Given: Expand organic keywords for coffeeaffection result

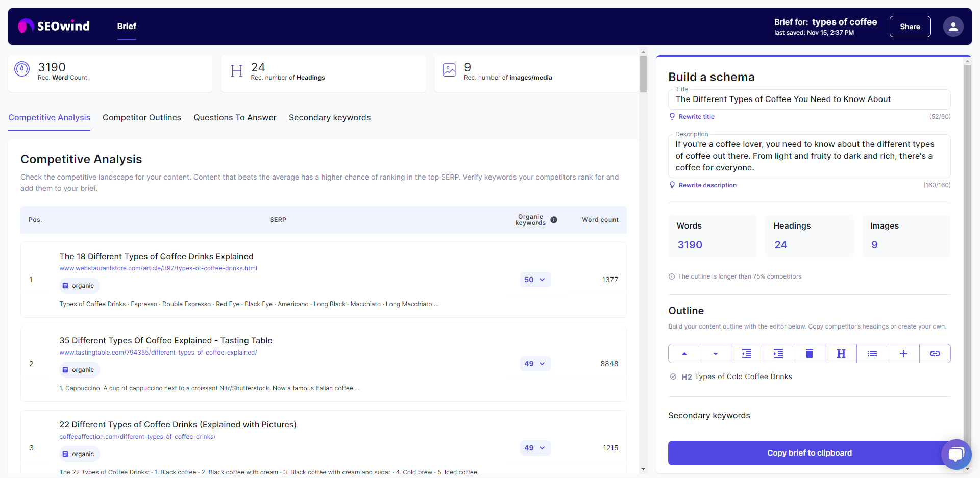Looking at the screenshot, I should 535,448.
